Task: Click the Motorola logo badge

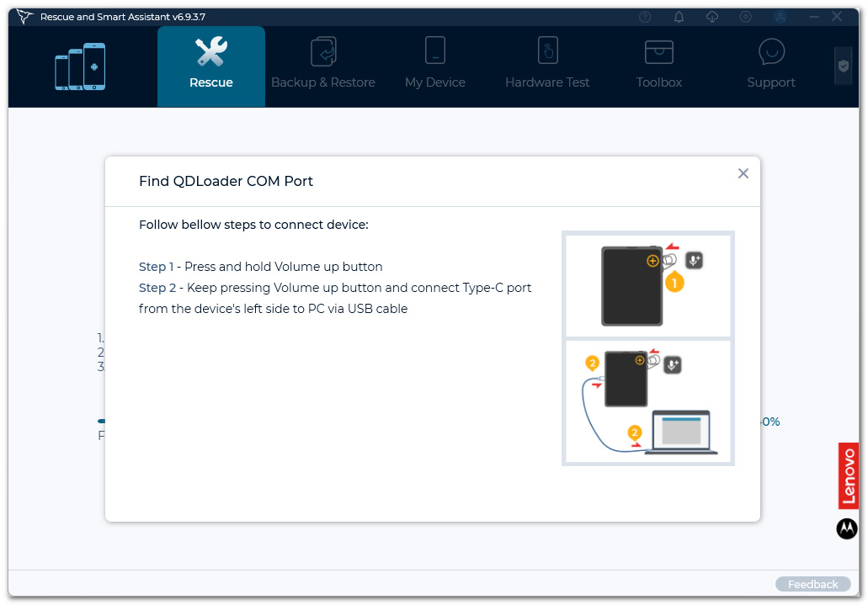Action: point(847,528)
